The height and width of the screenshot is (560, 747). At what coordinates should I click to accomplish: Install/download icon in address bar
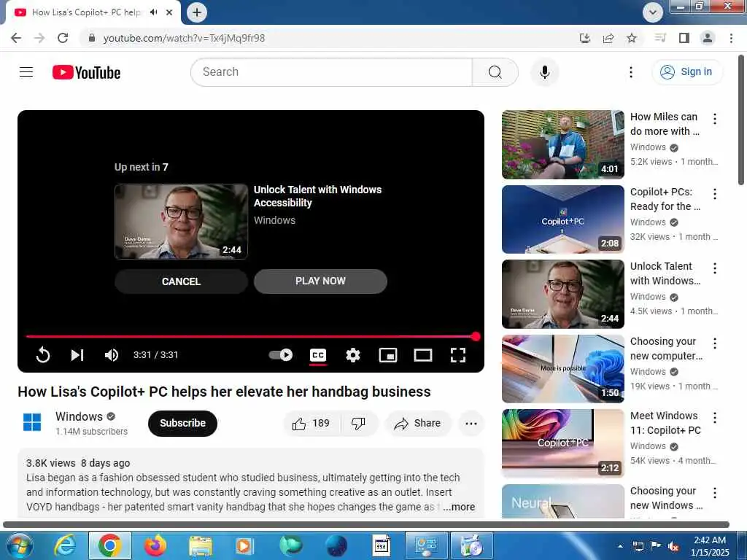click(585, 38)
